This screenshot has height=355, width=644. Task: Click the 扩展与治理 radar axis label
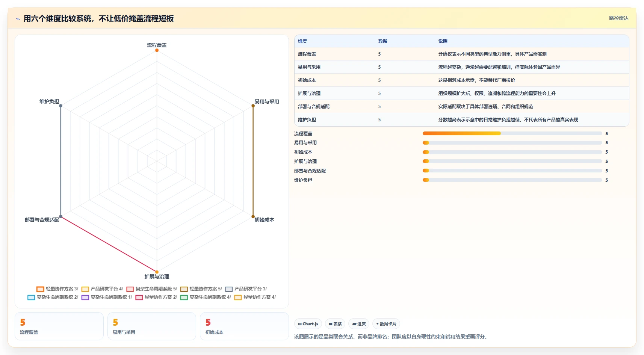(x=157, y=276)
